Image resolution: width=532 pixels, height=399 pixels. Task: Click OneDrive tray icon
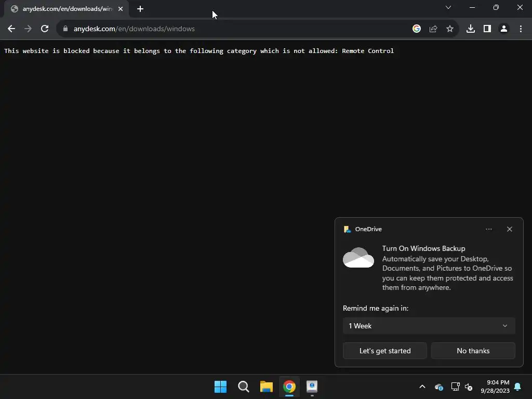click(x=438, y=387)
